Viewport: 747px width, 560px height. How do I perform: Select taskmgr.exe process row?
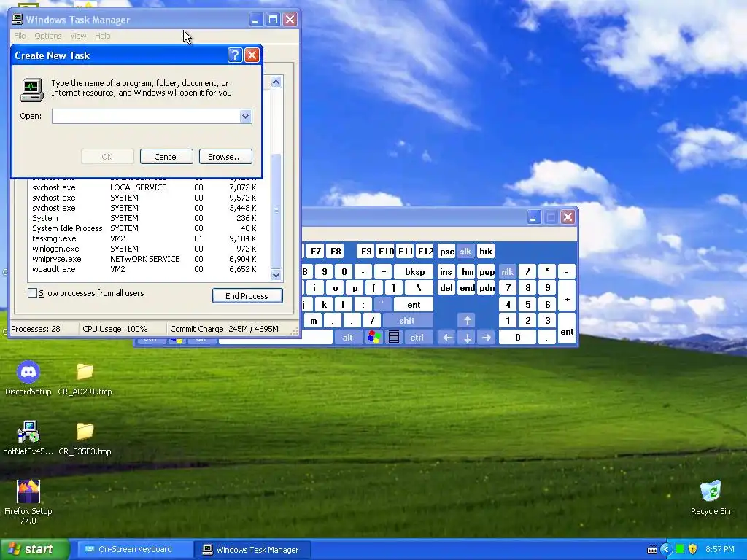click(x=144, y=238)
